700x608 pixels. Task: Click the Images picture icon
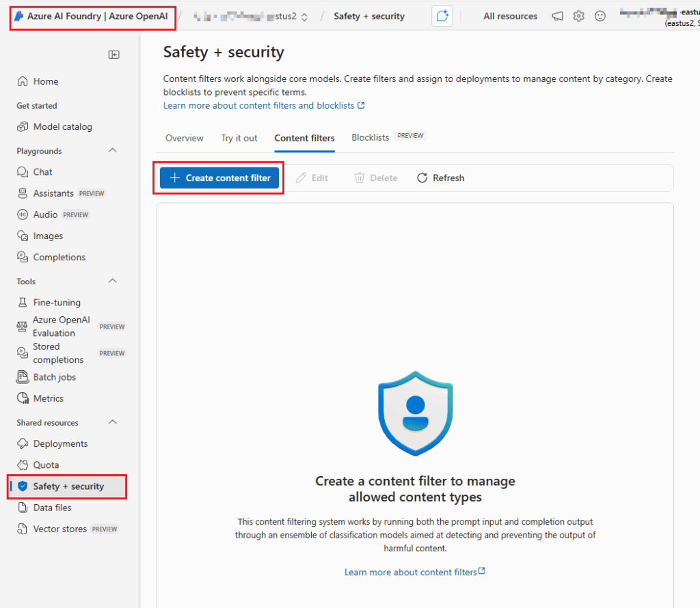(23, 236)
